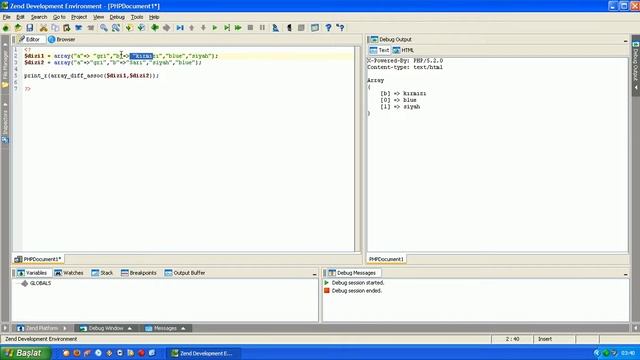Click the Copy toolbar icon

[55, 28]
